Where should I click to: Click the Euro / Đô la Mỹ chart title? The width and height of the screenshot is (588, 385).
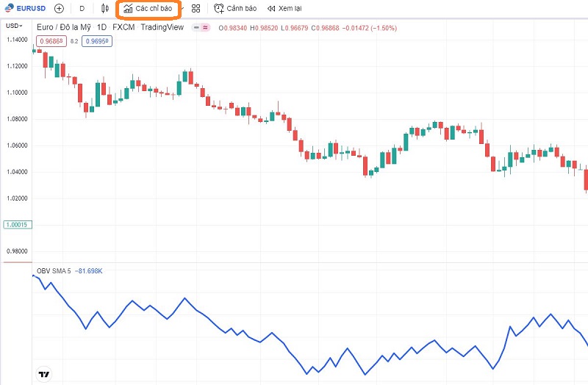coord(64,27)
